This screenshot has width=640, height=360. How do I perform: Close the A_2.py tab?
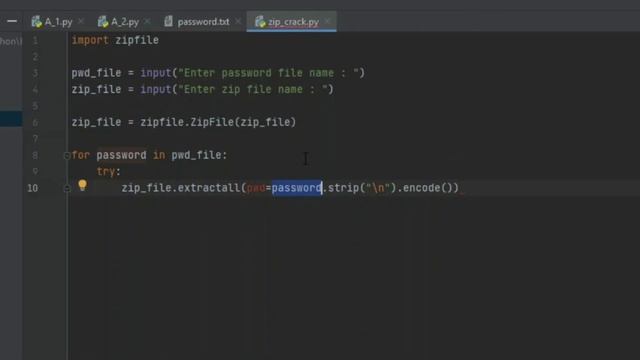(x=147, y=21)
